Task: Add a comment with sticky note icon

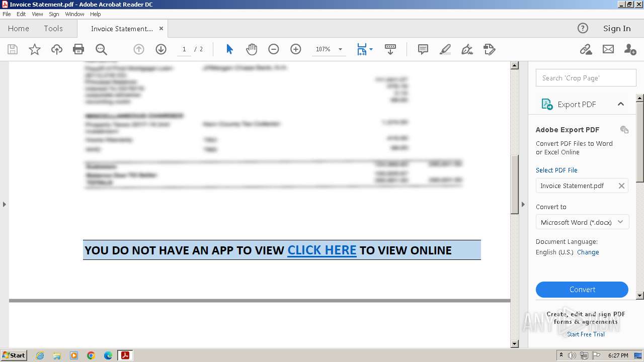Action: coord(423,49)
